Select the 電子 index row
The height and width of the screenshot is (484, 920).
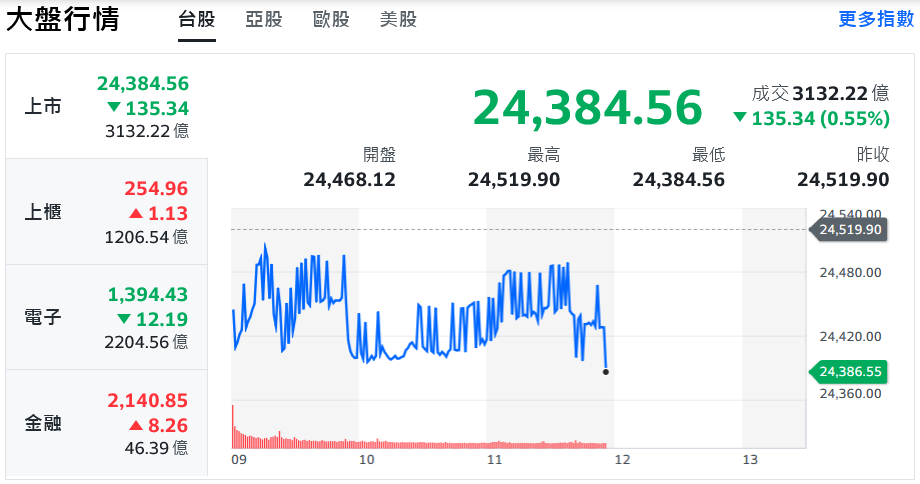tap(106, 318)
